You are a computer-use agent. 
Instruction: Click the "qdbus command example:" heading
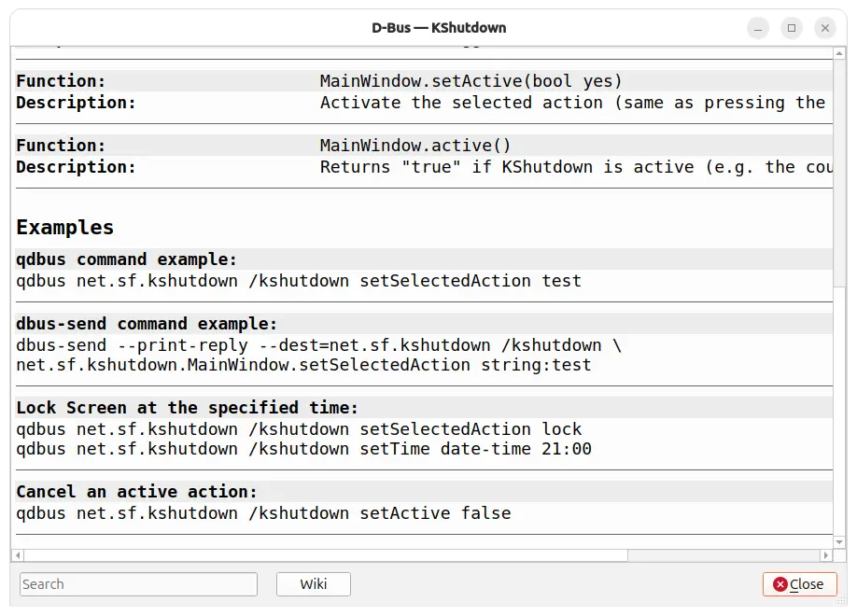(127, 259)
